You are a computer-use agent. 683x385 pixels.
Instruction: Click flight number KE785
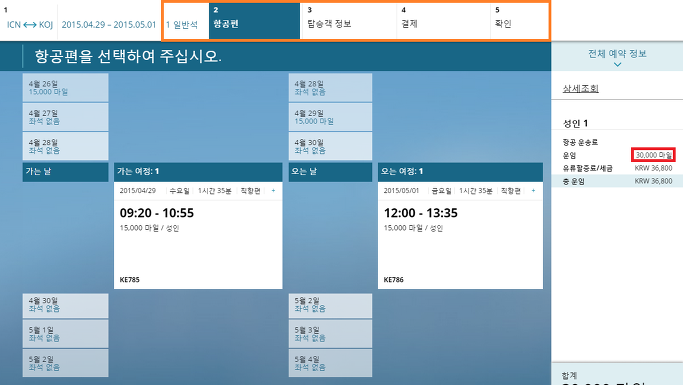point(130,280)
